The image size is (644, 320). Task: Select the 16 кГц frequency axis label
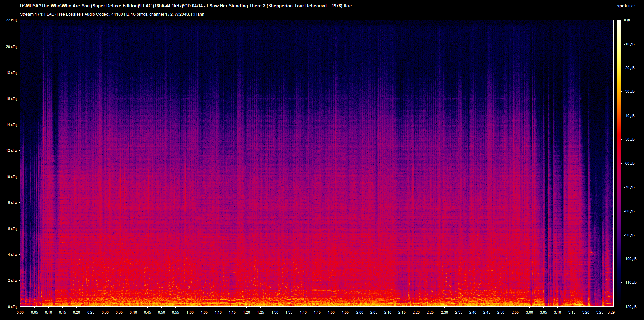11,99
